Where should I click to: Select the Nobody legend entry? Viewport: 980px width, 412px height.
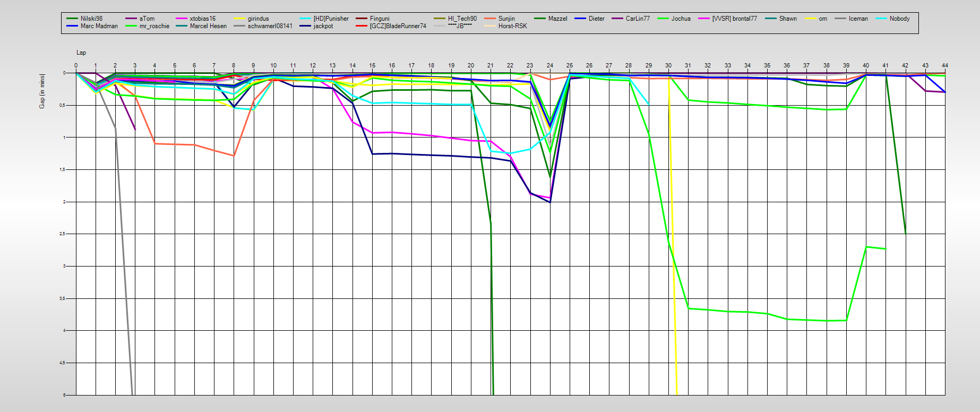point(899,19)
